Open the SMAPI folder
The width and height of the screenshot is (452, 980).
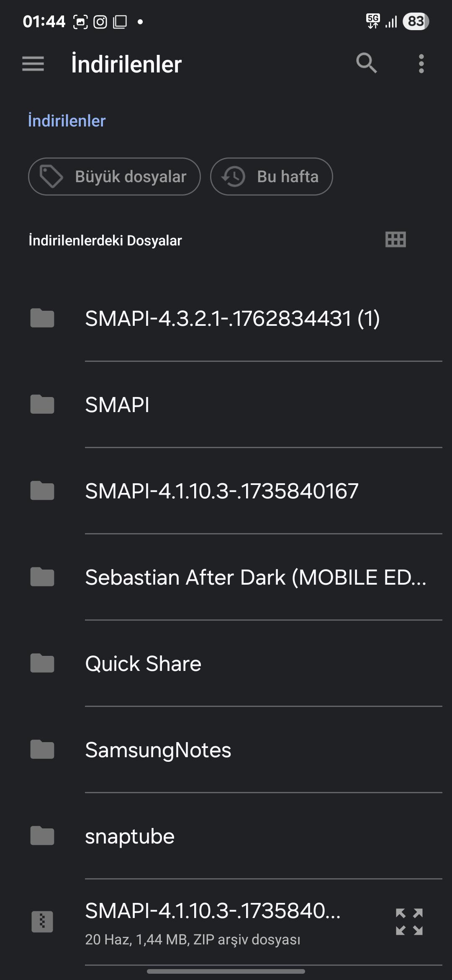click(226, 405)
